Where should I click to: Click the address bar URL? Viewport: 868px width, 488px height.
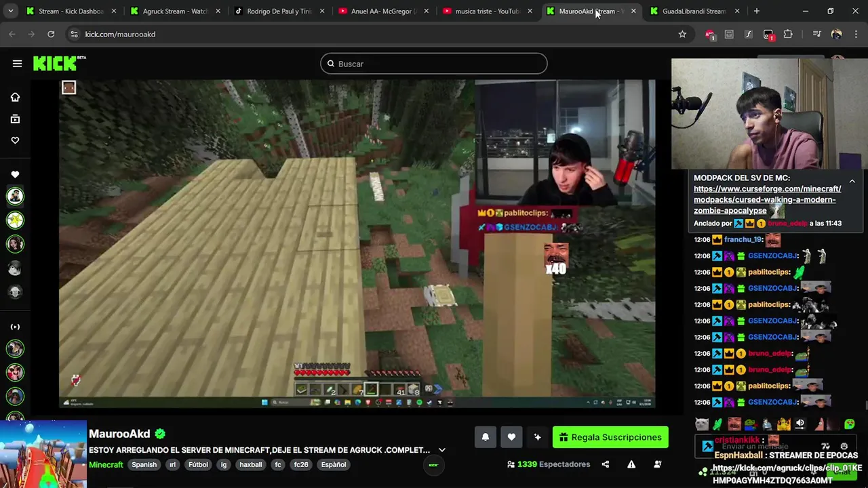[120, 35]
